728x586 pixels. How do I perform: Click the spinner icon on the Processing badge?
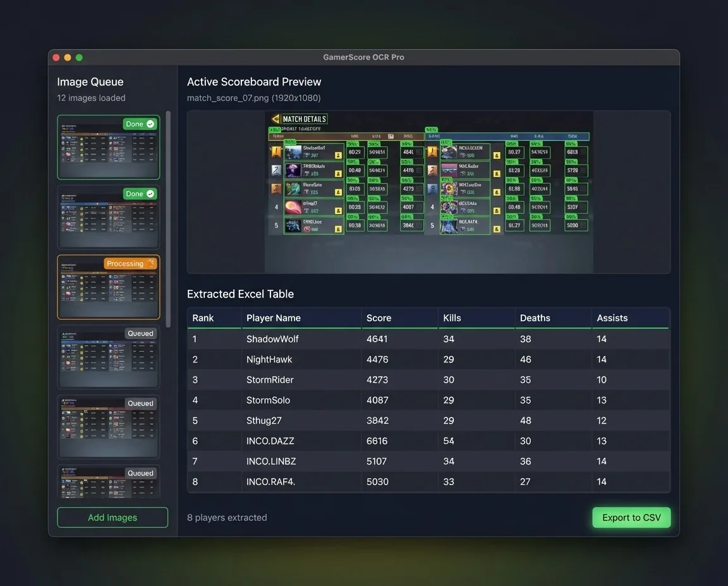tap(150, 263)
